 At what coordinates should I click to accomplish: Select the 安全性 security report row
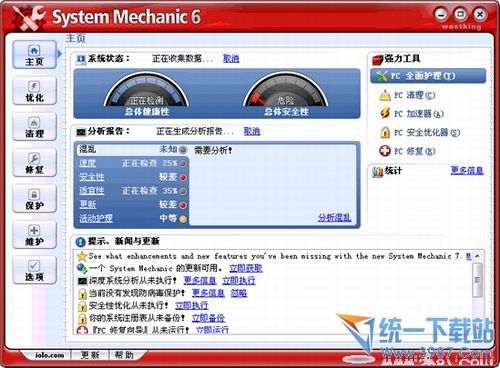tap(133, 177)
